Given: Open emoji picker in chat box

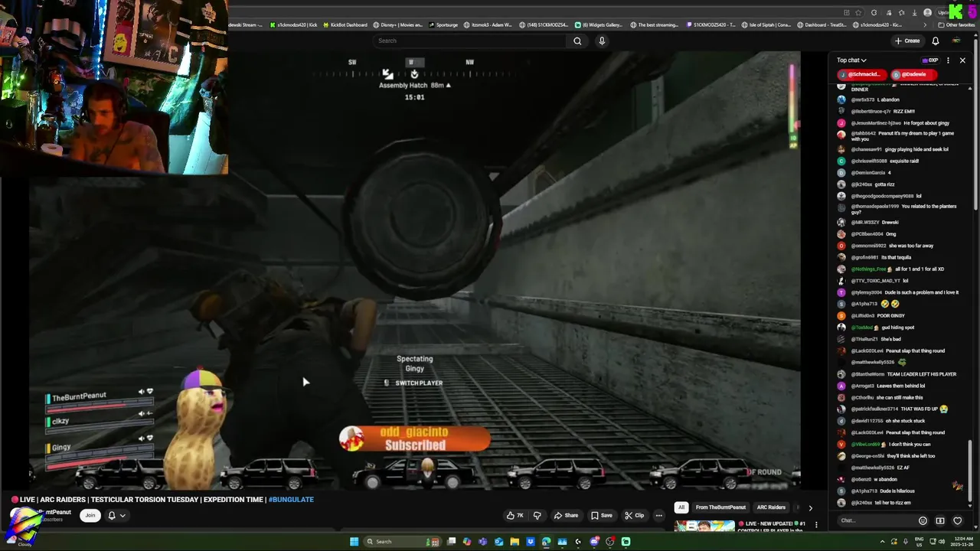Looking at the screenshot, I should click(923, 520).
